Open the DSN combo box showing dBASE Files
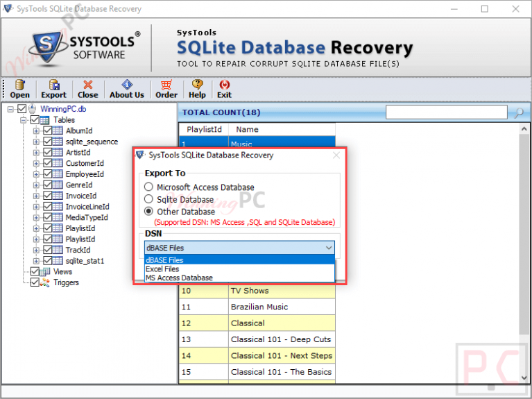532x399 pixels. tap(239, 248)
